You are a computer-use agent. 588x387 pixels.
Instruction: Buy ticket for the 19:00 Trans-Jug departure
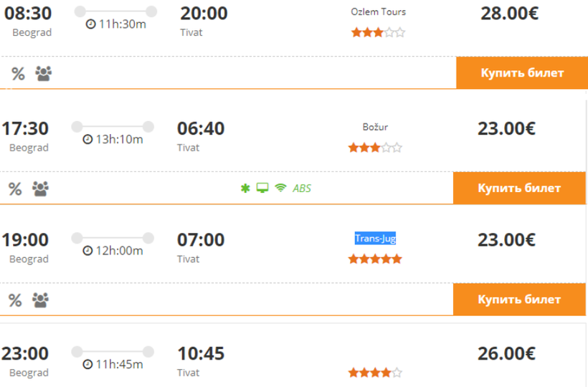[519, 300]
